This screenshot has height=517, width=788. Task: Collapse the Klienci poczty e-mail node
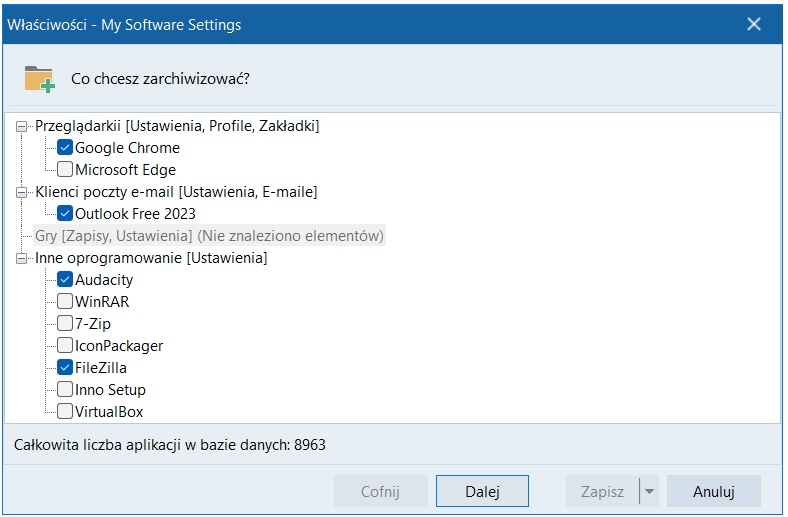(x=22, y=192)
